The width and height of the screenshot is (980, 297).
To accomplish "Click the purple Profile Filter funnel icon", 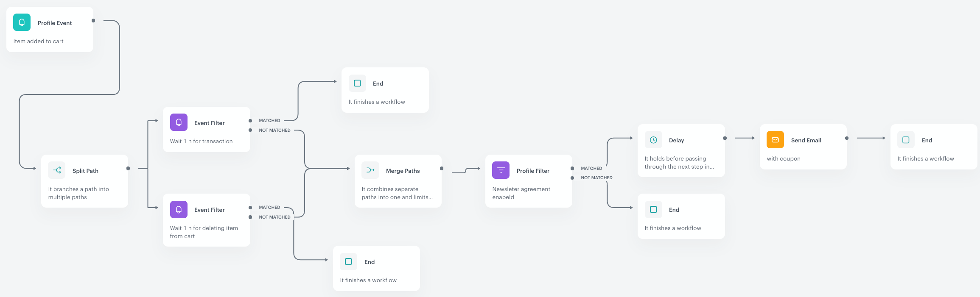I will point(501,170).
